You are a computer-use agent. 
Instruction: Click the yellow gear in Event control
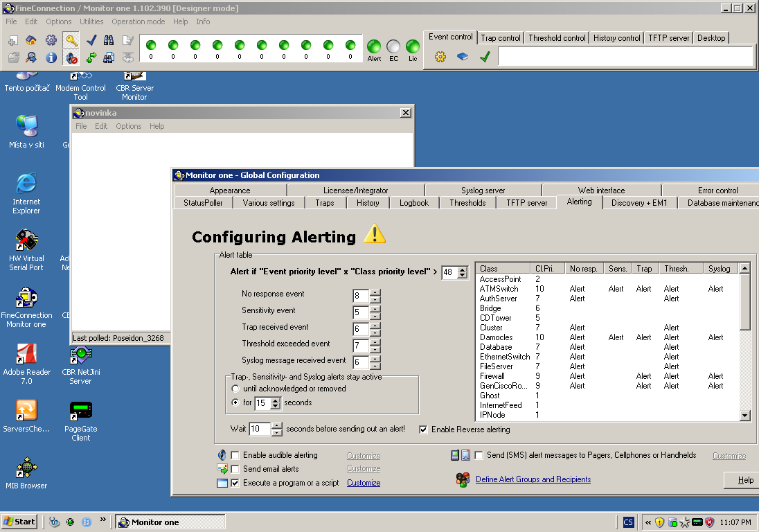[x=440, y=57]
